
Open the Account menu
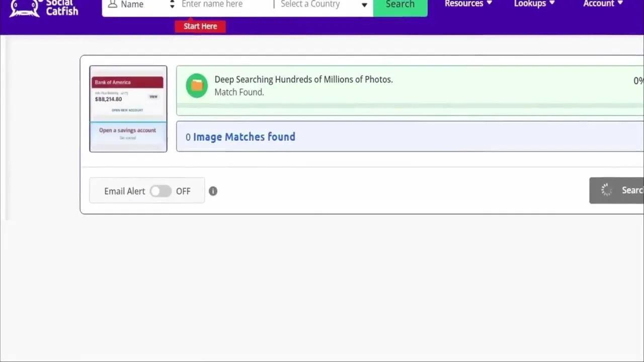pos(603,4)
